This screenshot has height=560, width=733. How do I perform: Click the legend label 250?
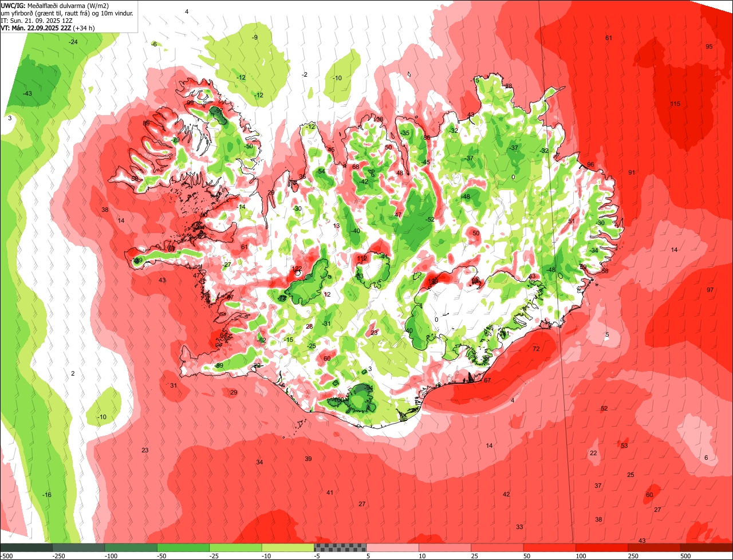[x=633, y=556]
